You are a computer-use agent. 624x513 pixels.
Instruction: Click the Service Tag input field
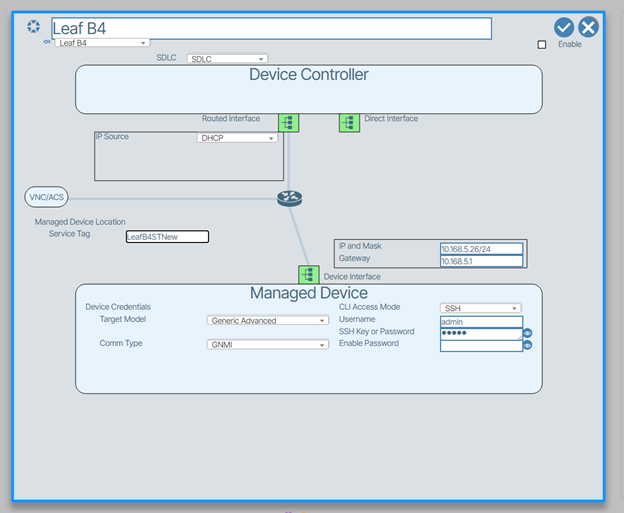coord(167,237)
